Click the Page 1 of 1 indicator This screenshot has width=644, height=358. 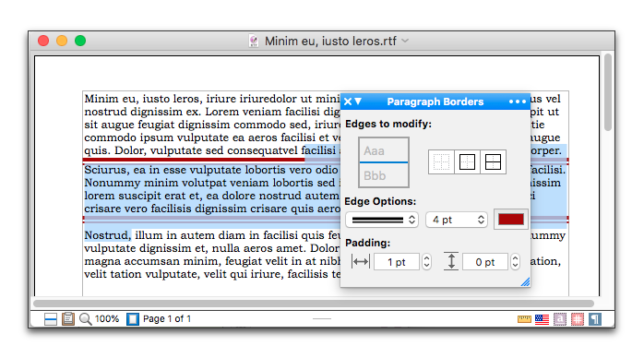[167, 318]
